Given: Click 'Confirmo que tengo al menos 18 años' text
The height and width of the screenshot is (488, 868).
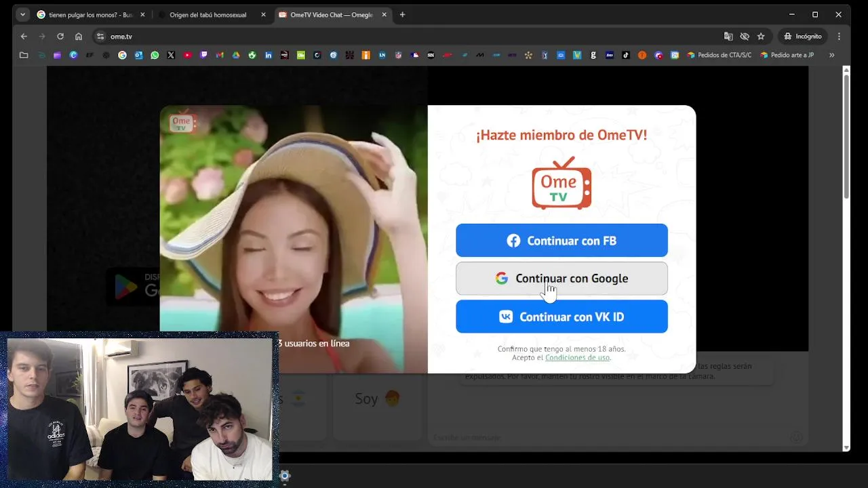Looking at the screenshot, I should coord(561,349).
